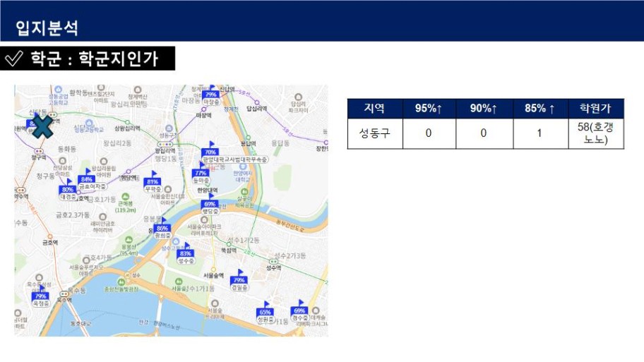Click the 성동공업고등학교 school icon
The width and height of the screenshot is (644, 362).
pyautogui.click(x=59, y=90)
